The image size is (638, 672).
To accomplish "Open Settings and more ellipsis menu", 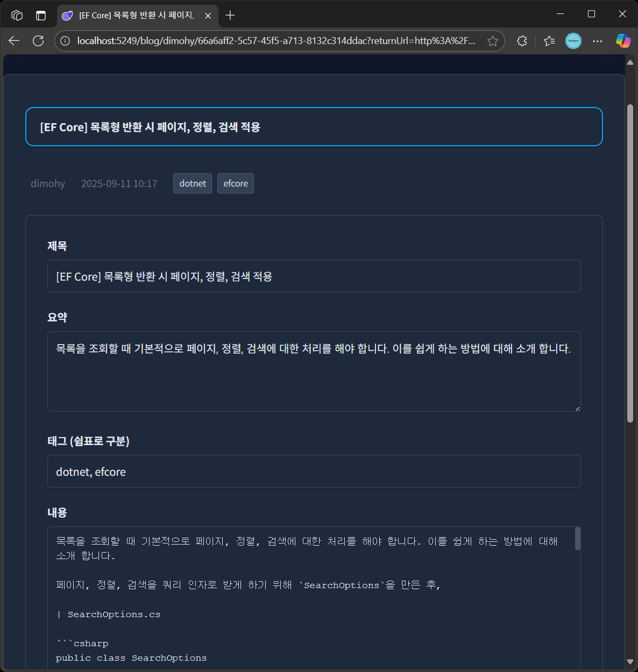I will click(598, 41).
